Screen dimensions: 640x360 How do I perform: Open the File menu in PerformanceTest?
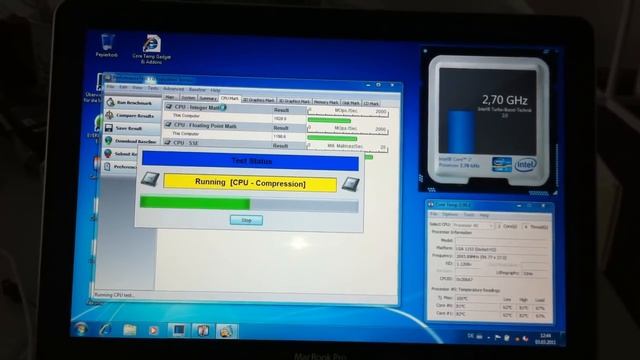[x=111, y=87]
